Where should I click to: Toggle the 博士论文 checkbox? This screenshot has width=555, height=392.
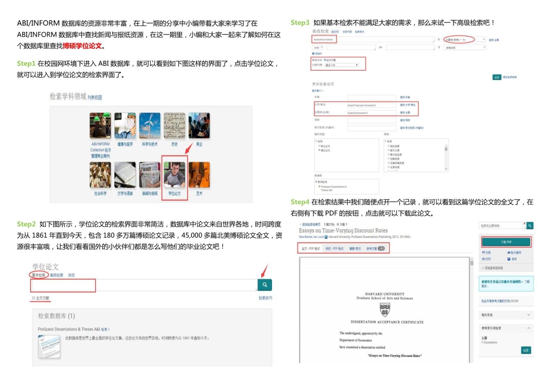pyautogui.click(x=319, y=150)
